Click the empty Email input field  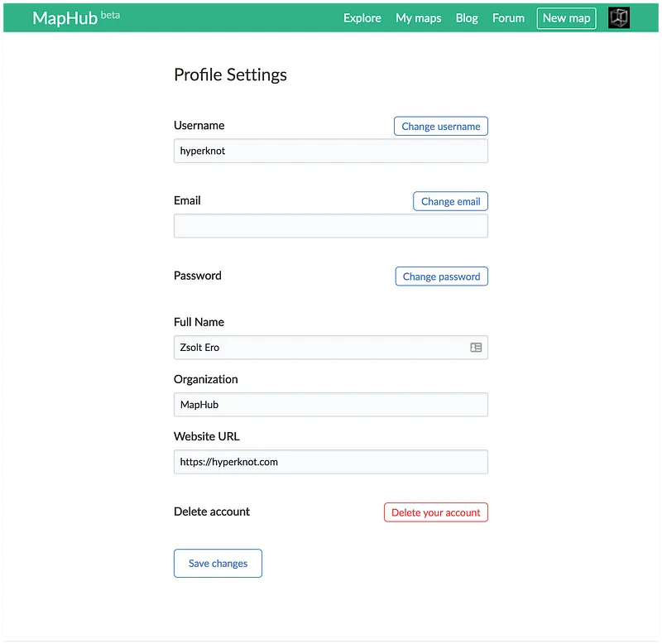pyautogui.click(x=330, y=226)
